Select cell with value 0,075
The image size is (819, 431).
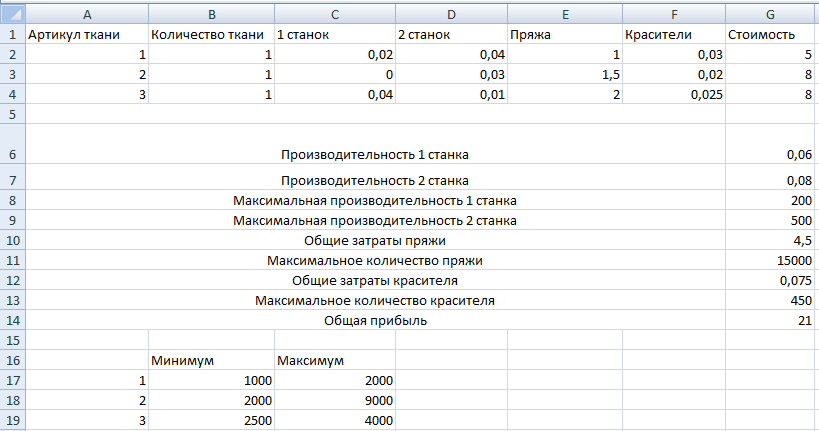[x=770, y=281]
